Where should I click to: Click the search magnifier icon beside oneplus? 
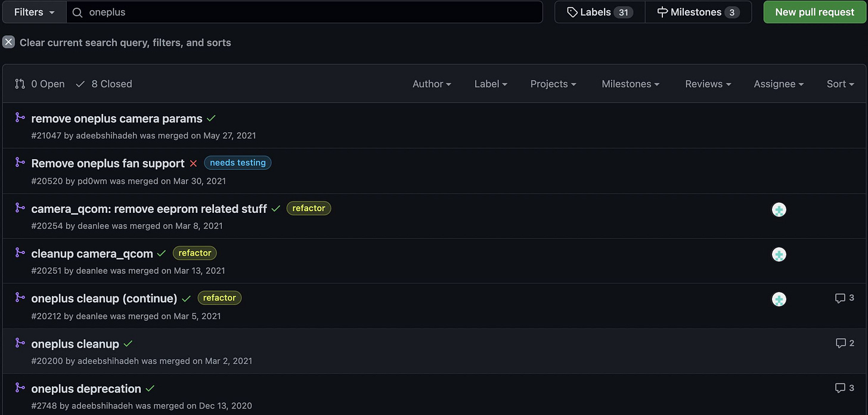77,12
